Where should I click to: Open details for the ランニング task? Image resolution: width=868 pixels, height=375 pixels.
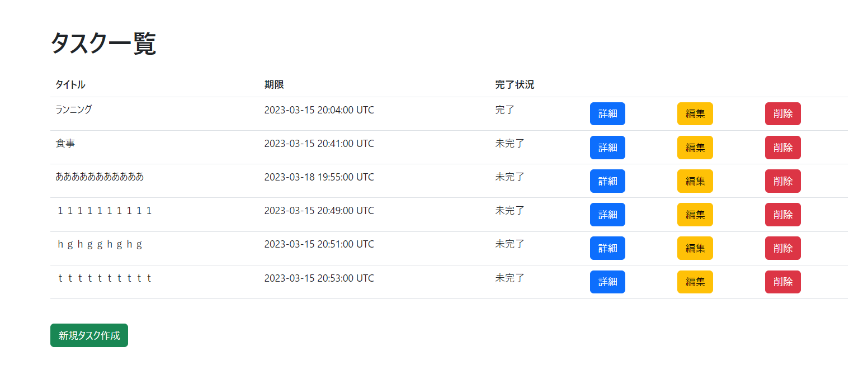click(607, 113)
